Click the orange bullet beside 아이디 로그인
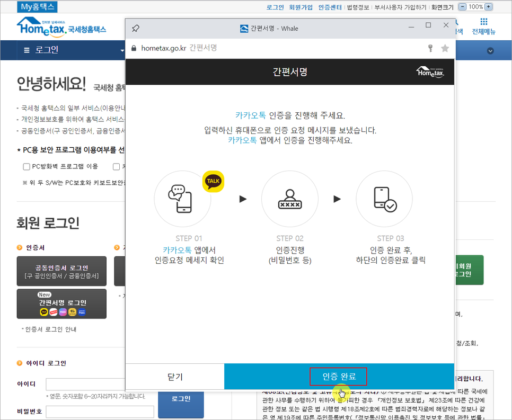This screenshot has height=420, width=512. click(20, 363)
